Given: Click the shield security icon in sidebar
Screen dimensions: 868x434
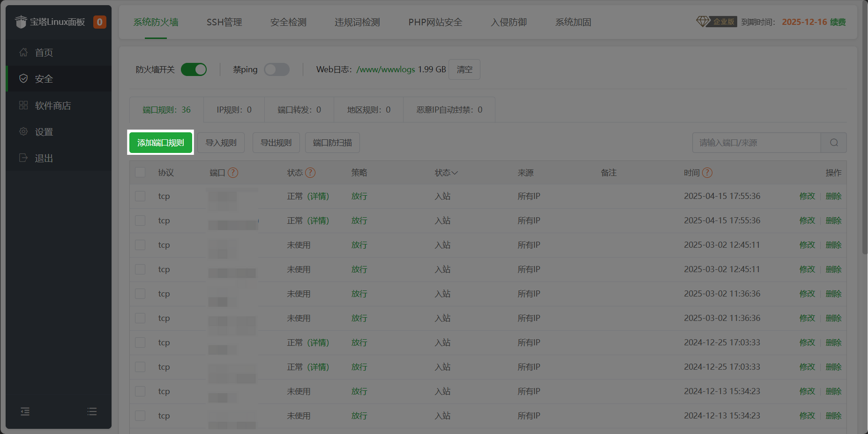Looking at the screenshot, I should (x=23, y=79).
